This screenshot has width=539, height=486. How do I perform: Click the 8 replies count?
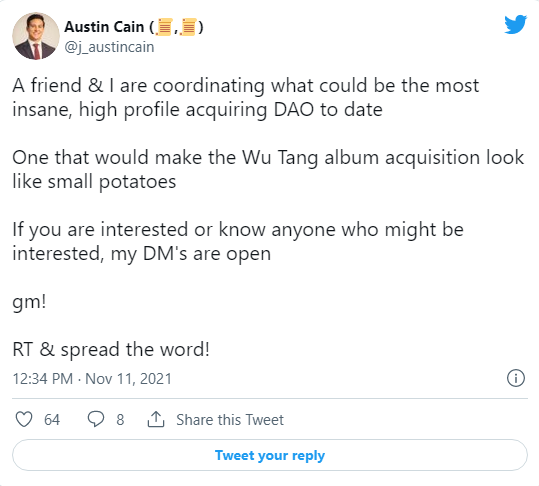[x=120, y=420]
